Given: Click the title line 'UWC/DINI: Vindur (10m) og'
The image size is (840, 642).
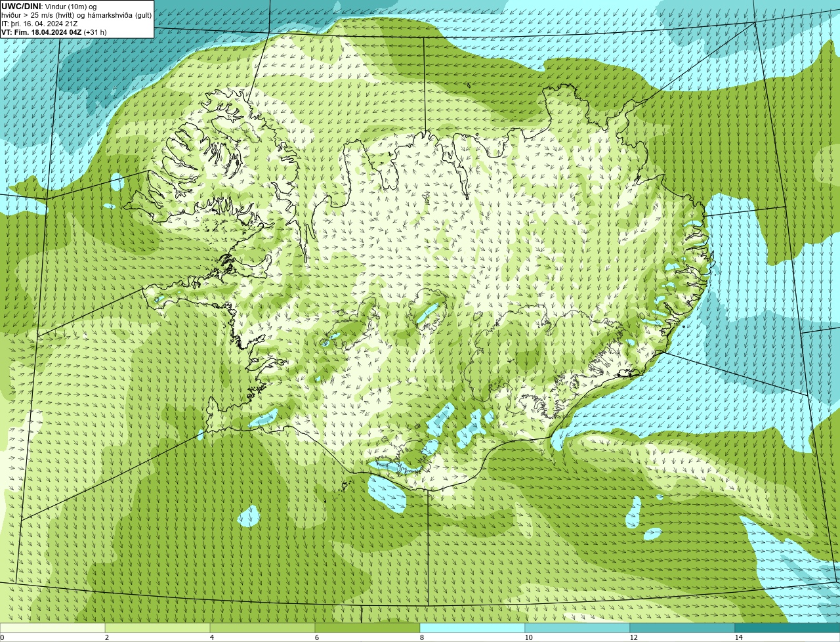Looking at the screenshot, I should [49, 7].
